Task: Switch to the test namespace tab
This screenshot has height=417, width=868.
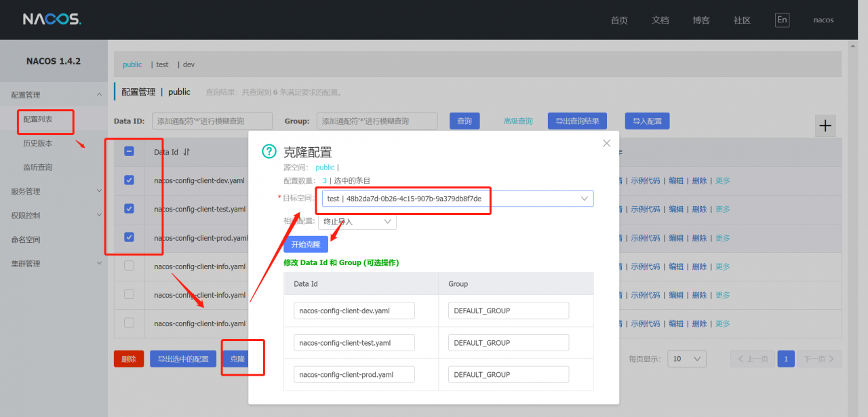Action: tap(163, 64)
